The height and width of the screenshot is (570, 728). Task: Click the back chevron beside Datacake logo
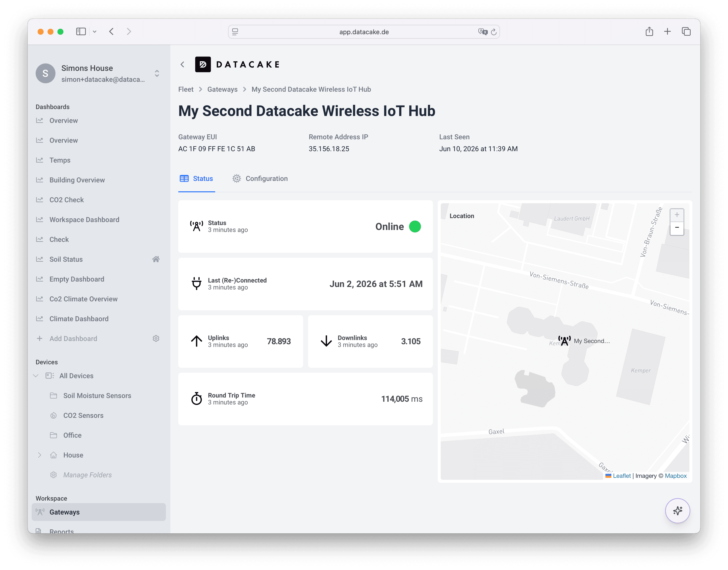pyautogui.click(x=182, y=64)
